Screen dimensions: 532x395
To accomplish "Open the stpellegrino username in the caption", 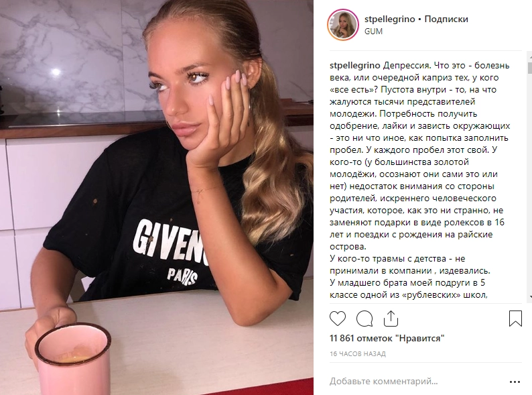I will pyautogui.click(x=355, y=66).
